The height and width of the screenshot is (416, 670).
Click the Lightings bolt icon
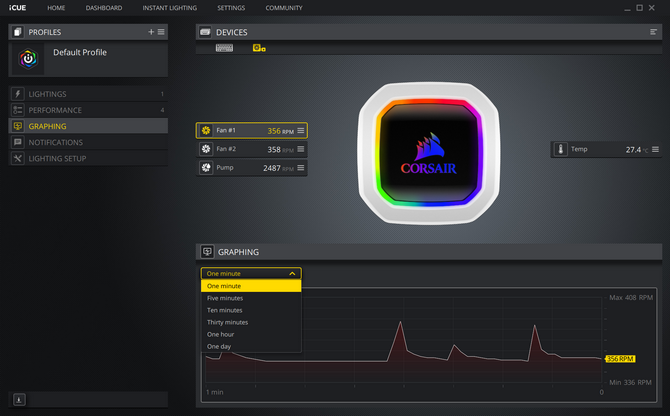pyautogui.click(x=18, y=94)
